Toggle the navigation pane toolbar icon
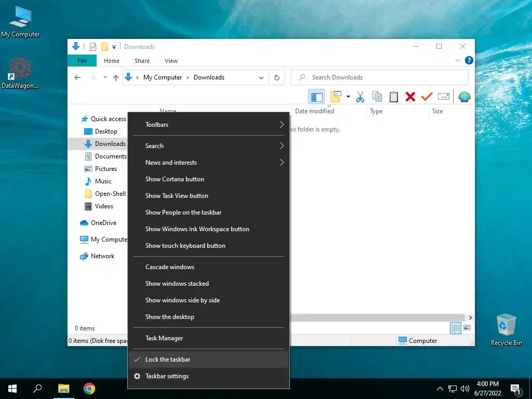532x399 pixels. point(316,97)
